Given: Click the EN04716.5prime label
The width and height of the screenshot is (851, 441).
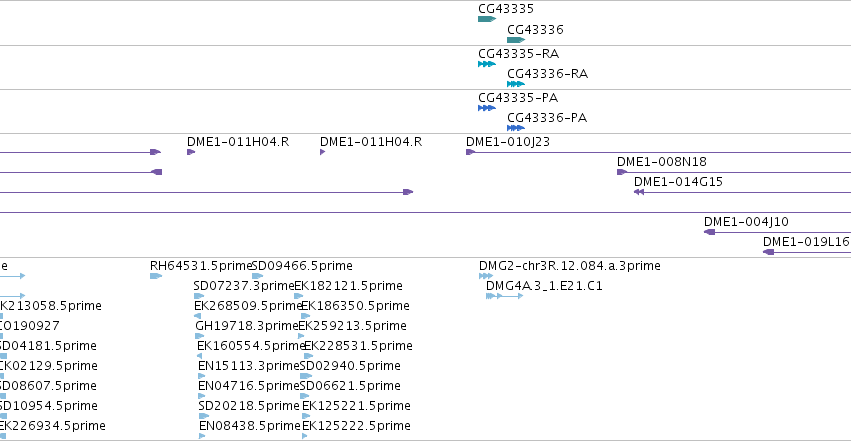Looking at the screenshot, I should 249,386.
